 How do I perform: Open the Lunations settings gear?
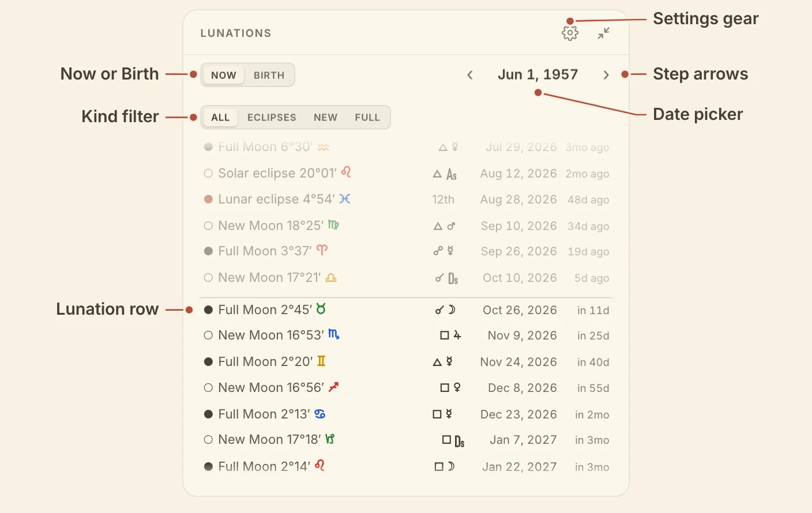[570, 33]
